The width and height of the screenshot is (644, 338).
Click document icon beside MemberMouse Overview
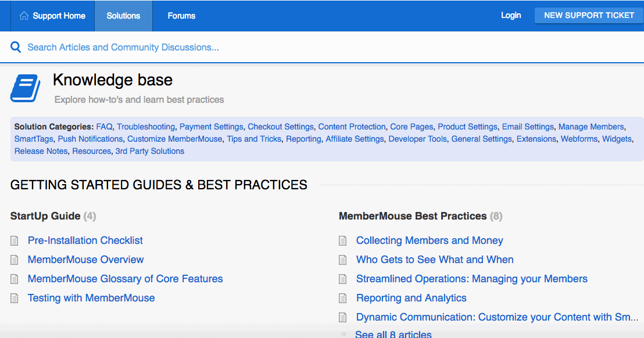click(15, 260)
